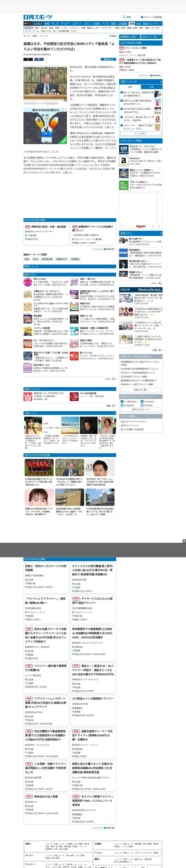Click the game ad image 助かるのは2匹だけ
This screenshot has height=868, width=186.
[45, 126]
